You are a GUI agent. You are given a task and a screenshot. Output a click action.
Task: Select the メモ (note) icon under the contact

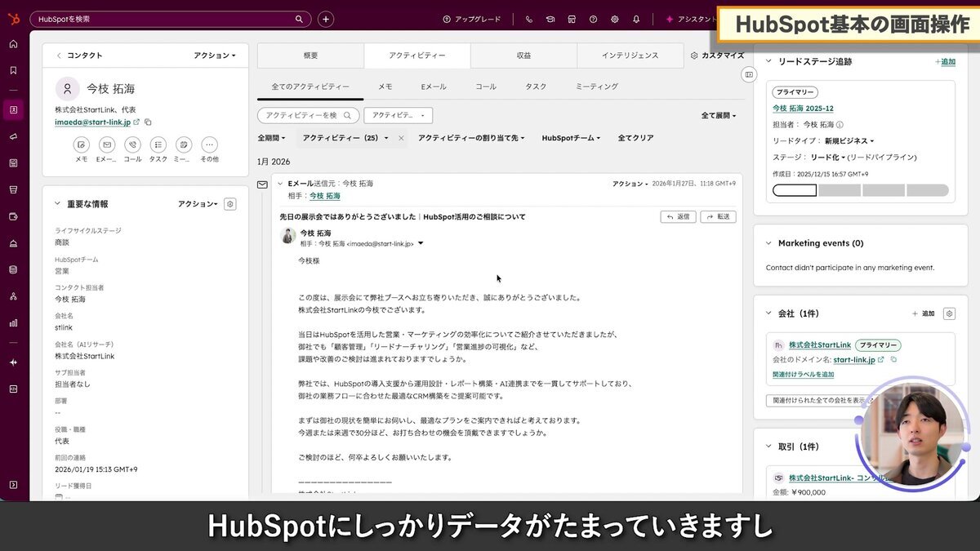click(x=81, y=144)
